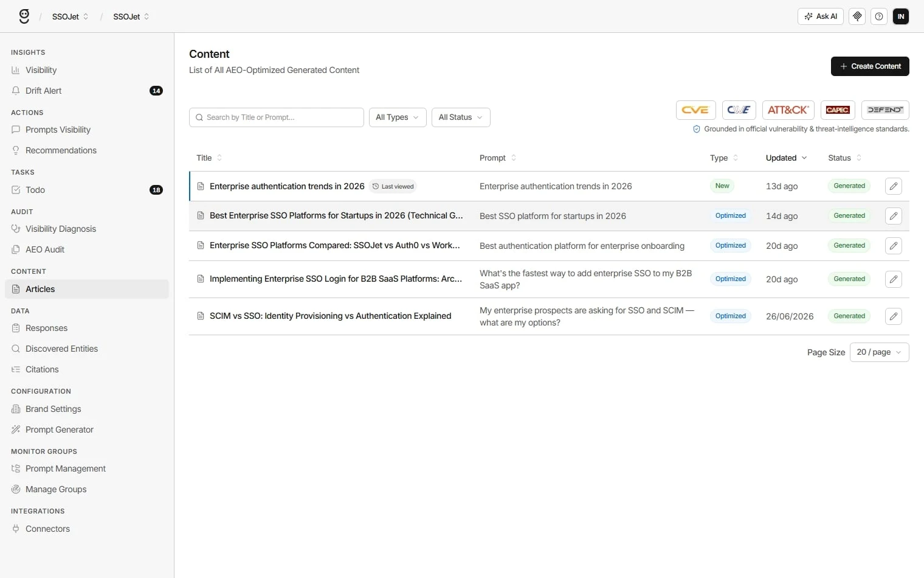Open Recommendations in sidebar
Image resolution: width=924 pixels, height=578 pixels.
click(87, 150)
